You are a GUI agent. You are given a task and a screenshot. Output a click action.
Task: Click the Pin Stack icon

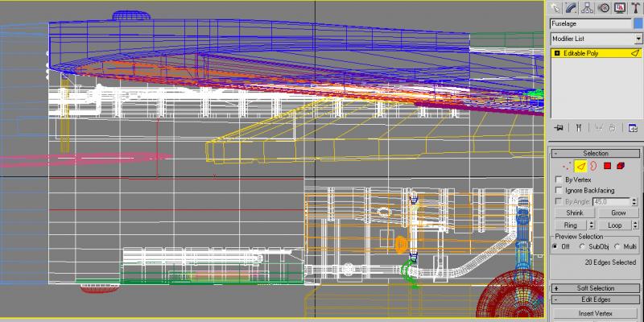click(x=558, y=128)
